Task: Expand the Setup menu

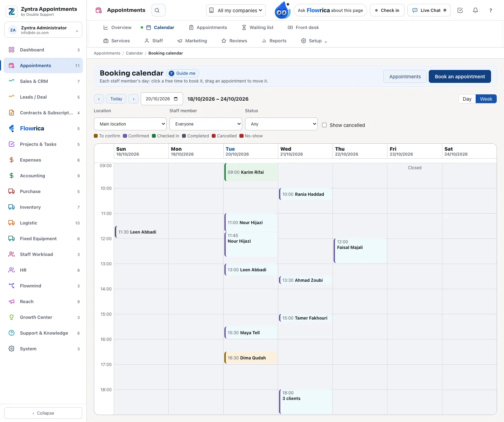Action: click(314, 41)
